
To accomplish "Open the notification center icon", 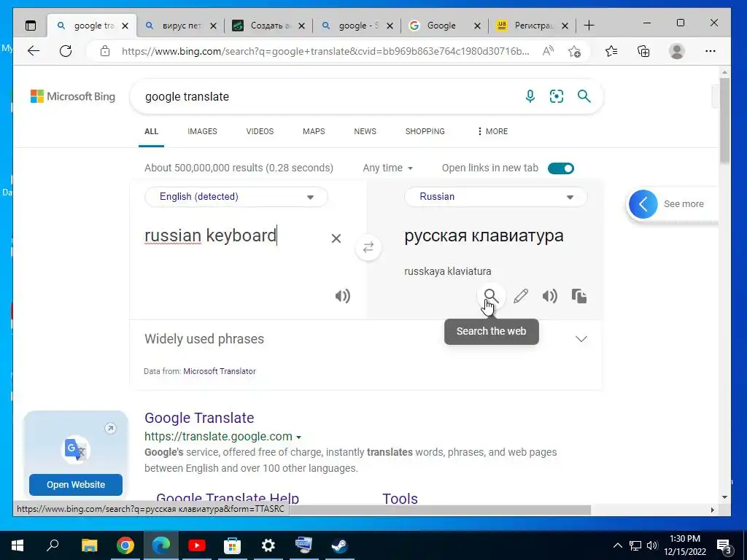I will click(x=724, y=546).
